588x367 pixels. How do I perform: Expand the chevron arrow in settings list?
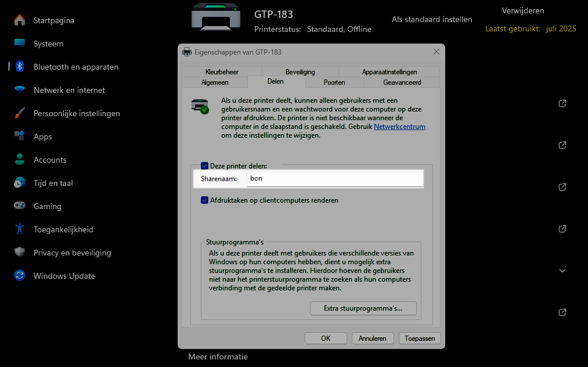point(562,271)
